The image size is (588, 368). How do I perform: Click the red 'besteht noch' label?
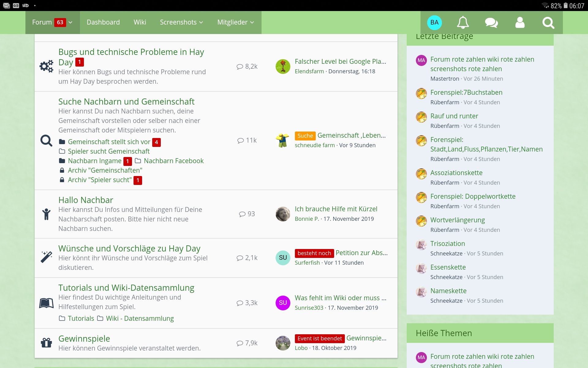click(x=314, y=253)
